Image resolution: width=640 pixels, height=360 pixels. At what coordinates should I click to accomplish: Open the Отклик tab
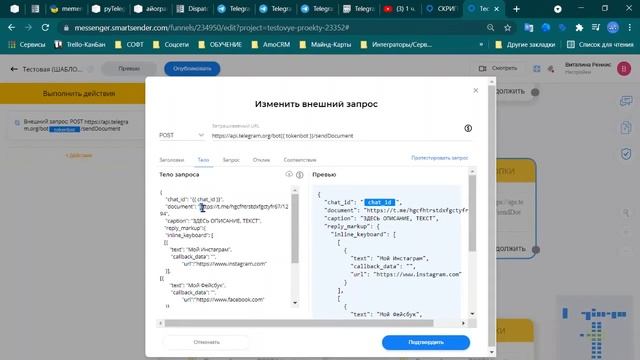261,160
